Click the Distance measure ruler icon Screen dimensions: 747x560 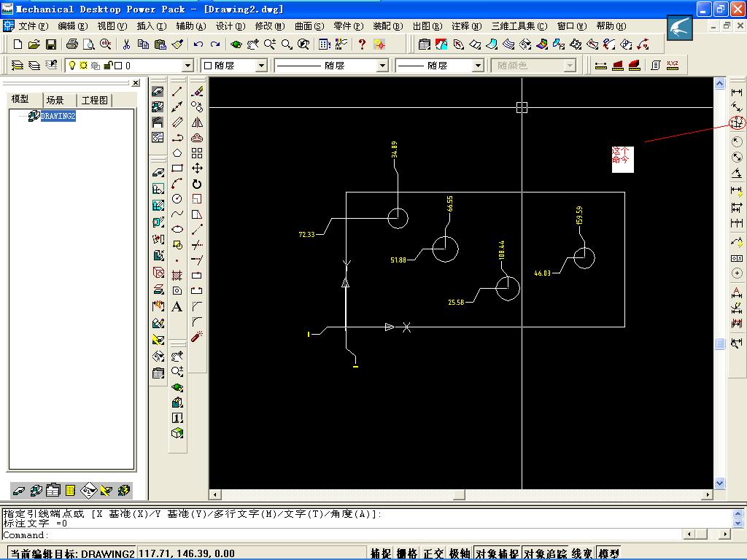tap(601, 65)
